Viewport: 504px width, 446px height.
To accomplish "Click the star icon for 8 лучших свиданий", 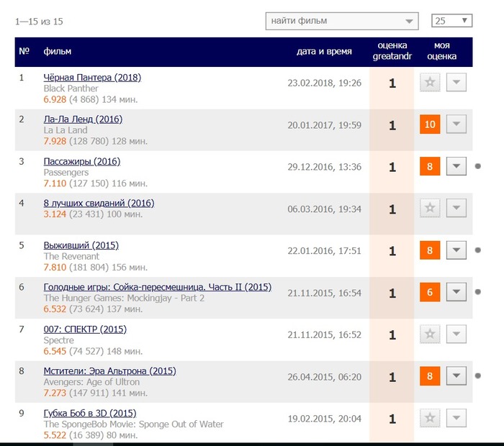I will coord(430,209).
